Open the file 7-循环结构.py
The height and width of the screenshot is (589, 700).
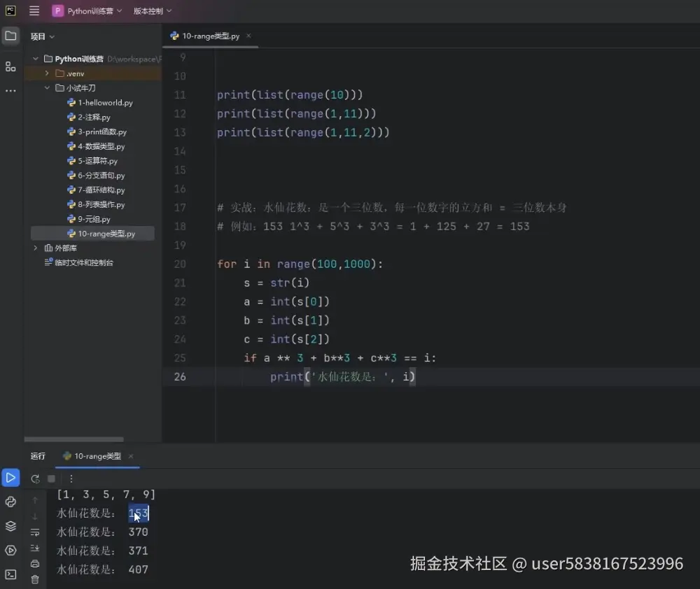tap(98, 190)
